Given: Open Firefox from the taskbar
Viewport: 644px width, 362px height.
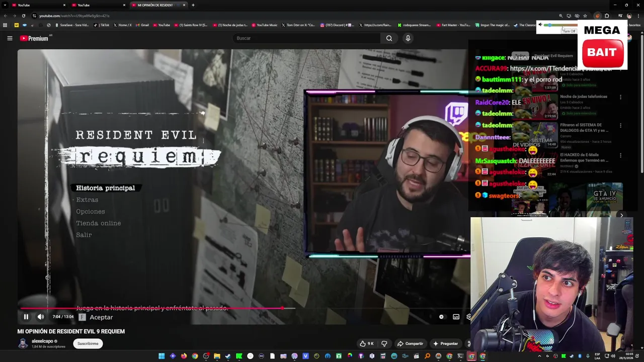Looking at the screenshot, I should point(184,356).
